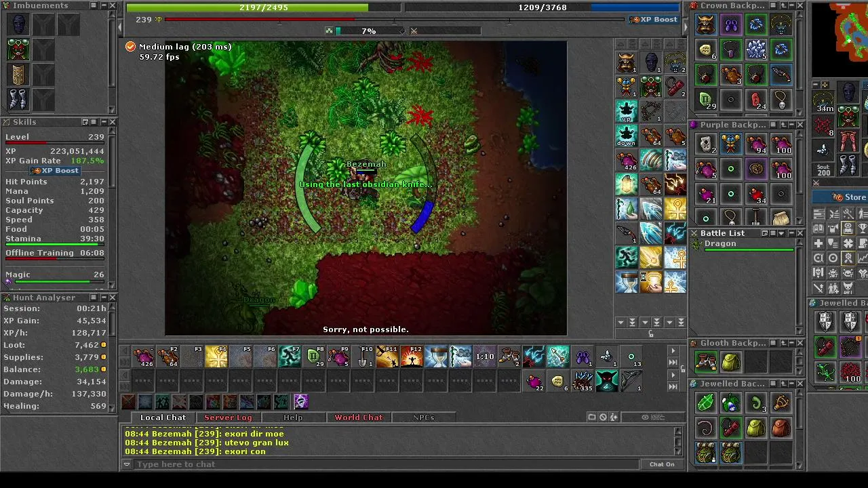This screenshot has width=868, height=488.
Task: Select the boots in the Glooth Backpack
Action: (706, 363)
